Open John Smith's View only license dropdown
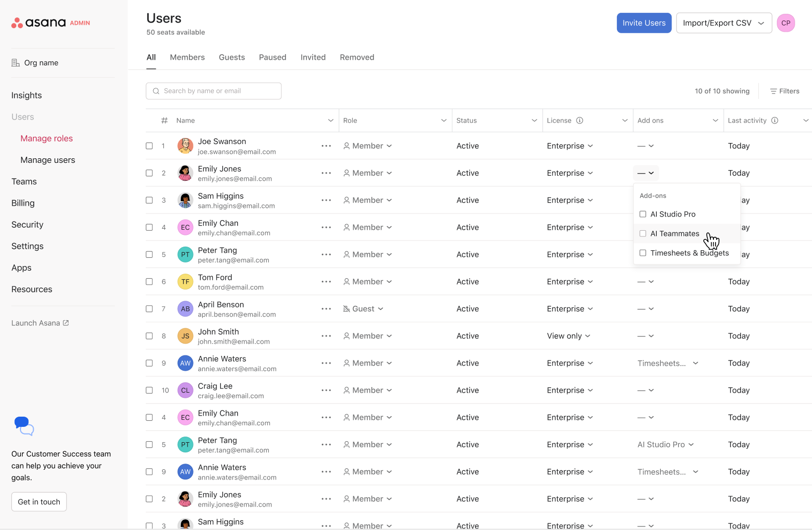 (x=568, y=336)
